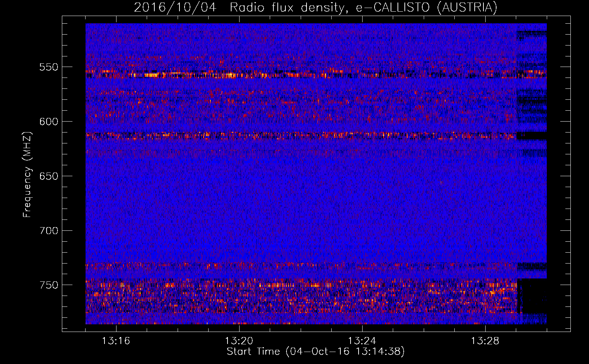Click the 13:28 time tick label

click(x=485, y=341)
